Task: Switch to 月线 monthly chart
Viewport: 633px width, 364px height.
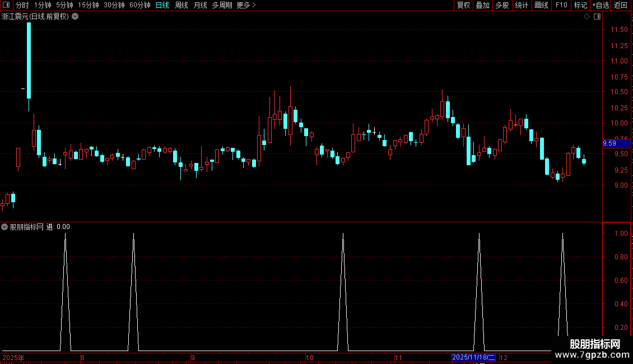Action: coord(200,5)
